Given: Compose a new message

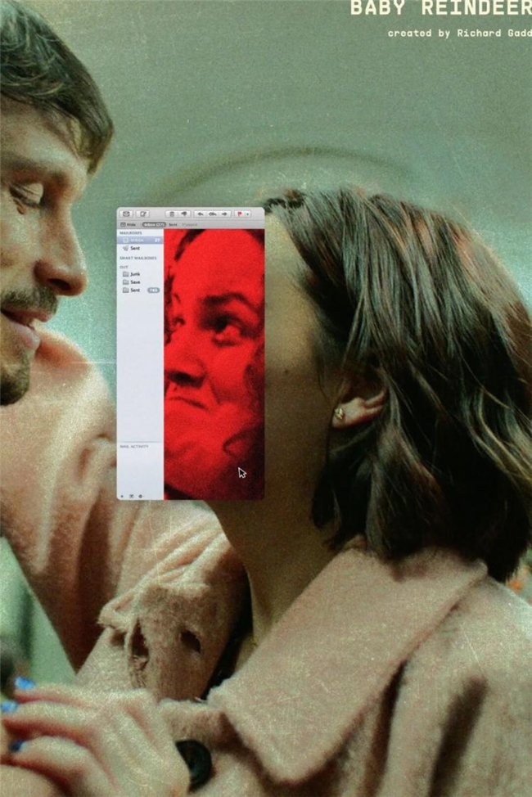Looking at the screenshot, I should (142, 214).
